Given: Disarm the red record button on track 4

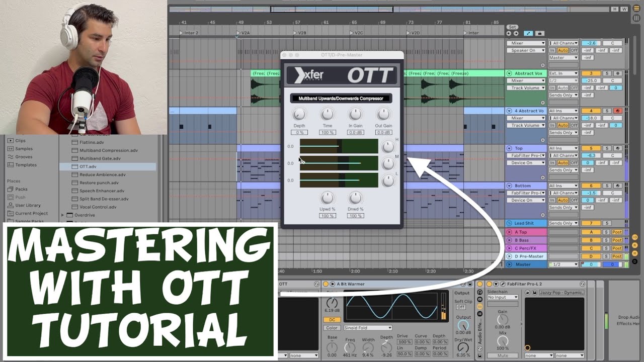Looking at the screenshot, I should pyautogui.click(x=617, y=111).
